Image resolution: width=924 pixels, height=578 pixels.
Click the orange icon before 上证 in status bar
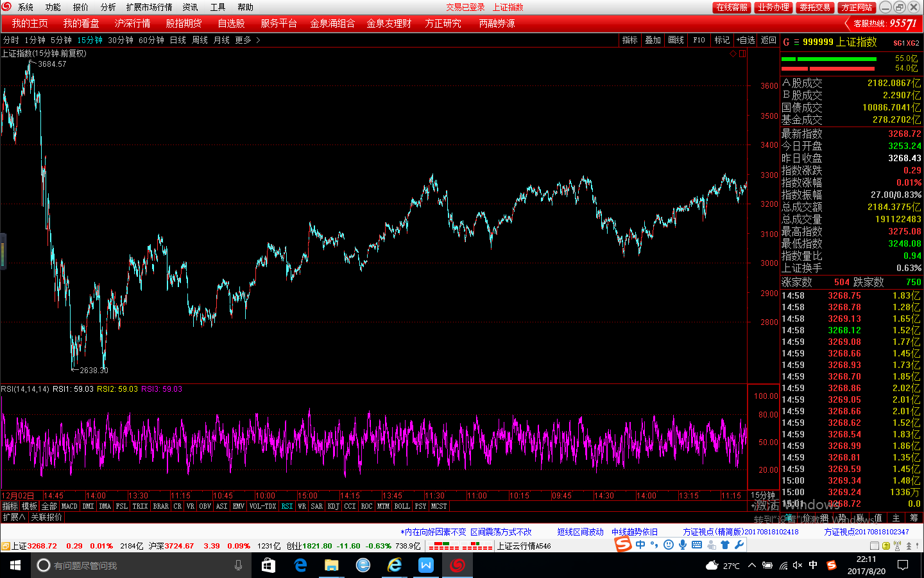coord(5,546)
